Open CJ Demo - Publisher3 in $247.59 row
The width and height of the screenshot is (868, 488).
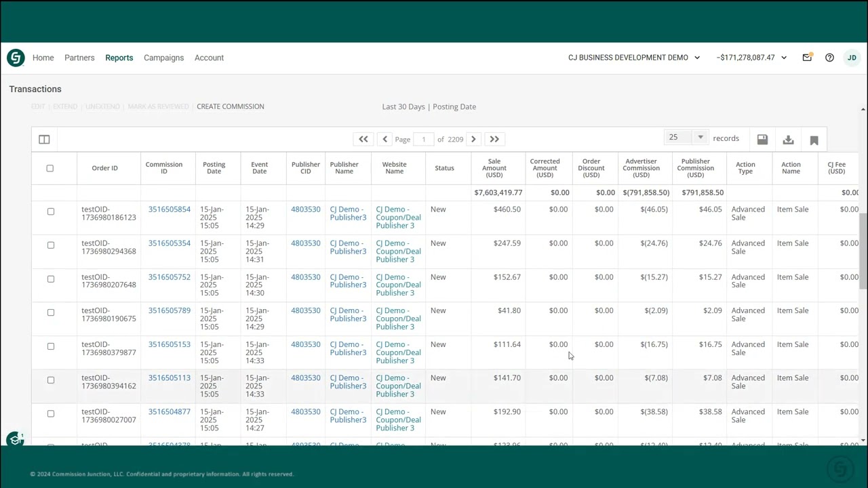coord(348,247)
